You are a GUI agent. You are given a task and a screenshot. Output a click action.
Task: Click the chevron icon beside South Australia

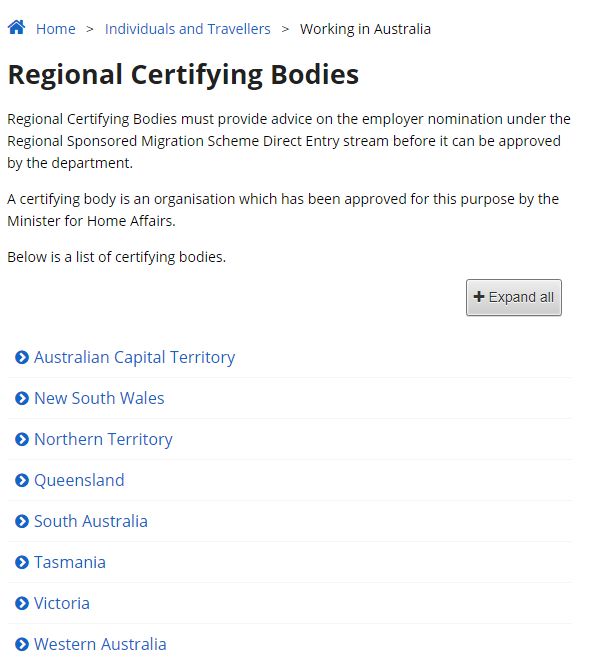click(22, 522)
